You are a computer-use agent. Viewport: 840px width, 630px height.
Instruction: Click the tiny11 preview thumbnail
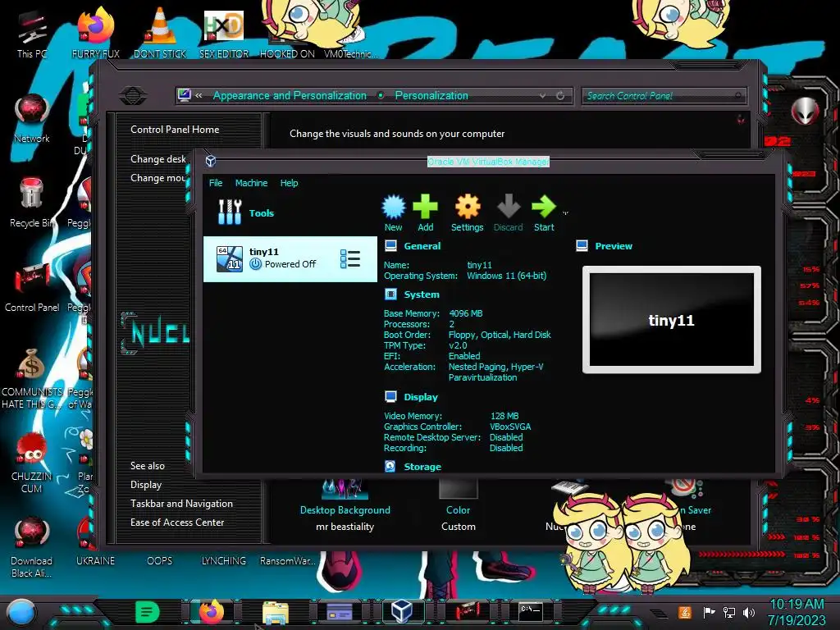pyautogui.click(x=671, y=320)
